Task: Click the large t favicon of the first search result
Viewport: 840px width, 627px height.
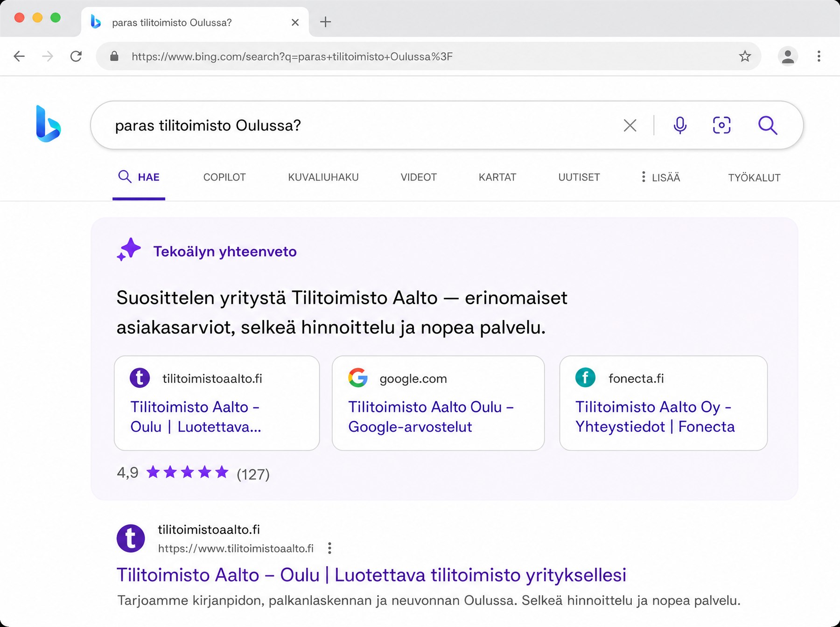Action: (131, 538)
